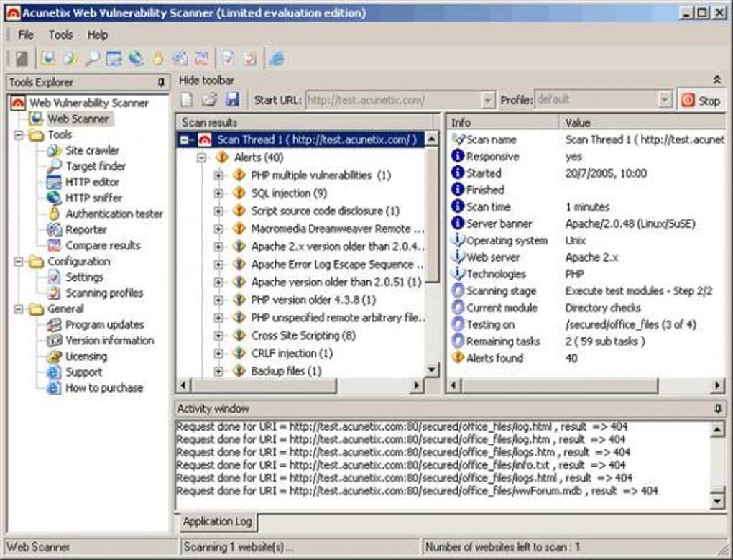Click the How to purchase icon
Viewport: 733px width, 560px height.
(x=55, y=388)
